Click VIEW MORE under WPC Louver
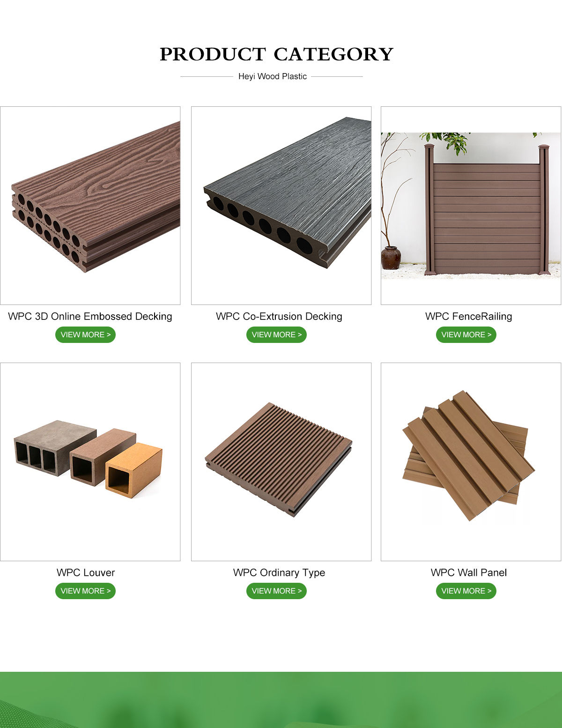Image resolution: width=562 pixels, height=728 pixels. coord(85,591)
